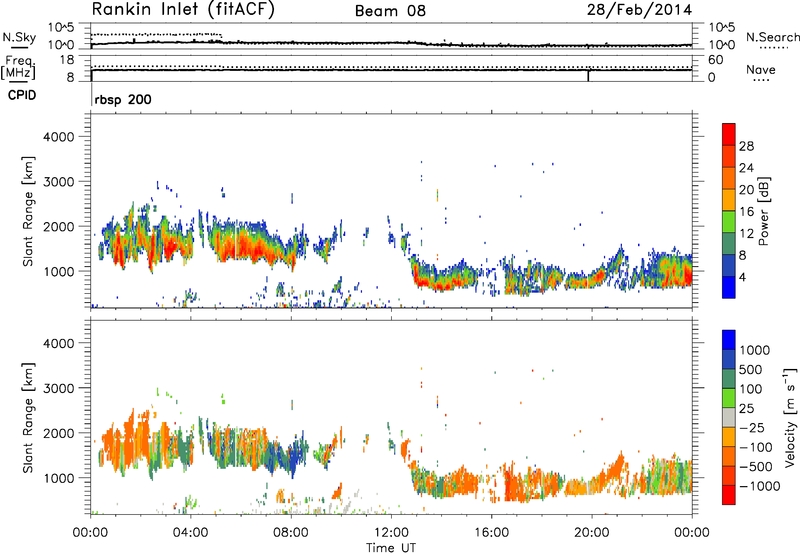Select the '28' value on Power color bar
Viewport: 800px width, 554px height.
746,146
